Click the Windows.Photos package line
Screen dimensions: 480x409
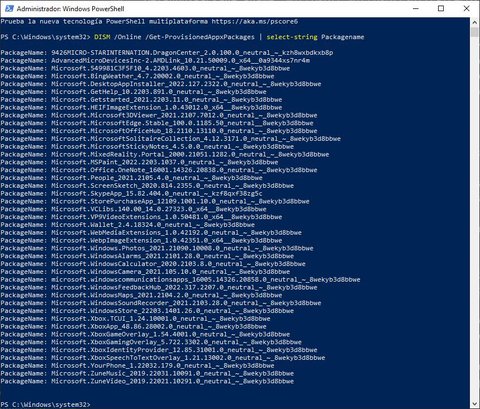pyautogui.click(x=157, y=249)
